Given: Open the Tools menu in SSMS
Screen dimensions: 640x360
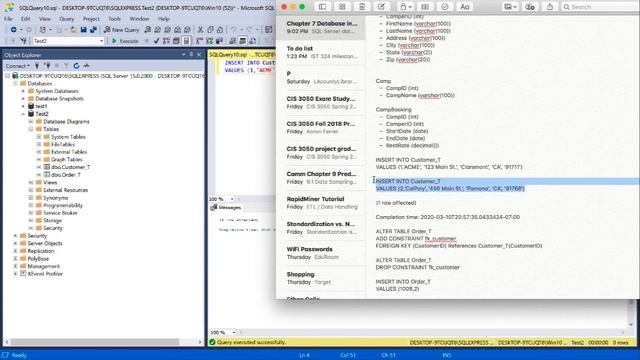Looking at the screenshot, I should click(x=114, y=19).
